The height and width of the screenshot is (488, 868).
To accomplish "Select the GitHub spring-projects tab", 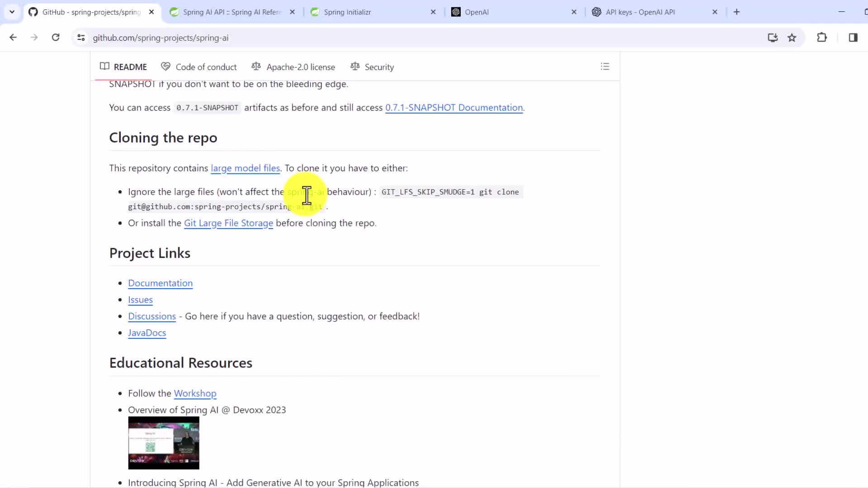I will (92, 12).
